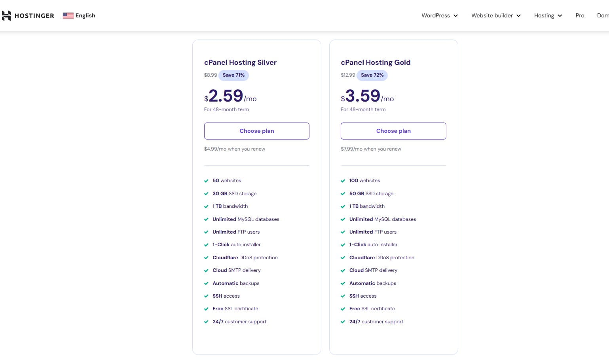Click the Save 72% badge

pos(372,75)
